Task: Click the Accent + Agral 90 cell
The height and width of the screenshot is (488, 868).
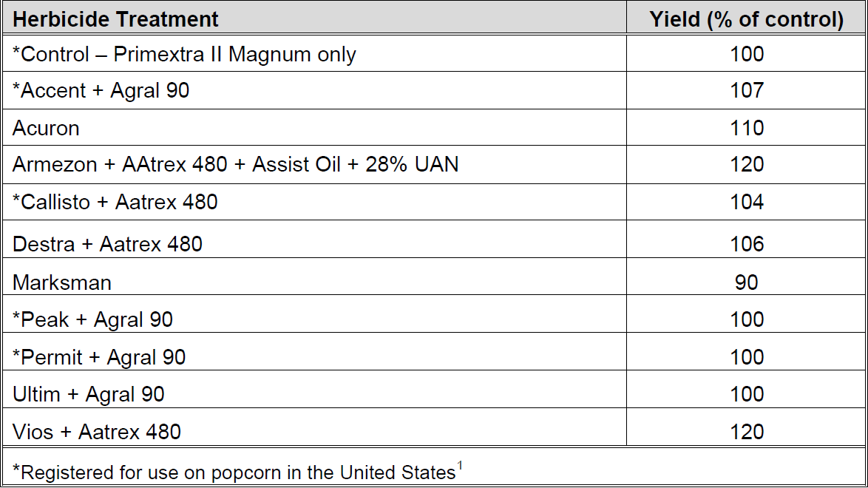Action: pos(101,91)
